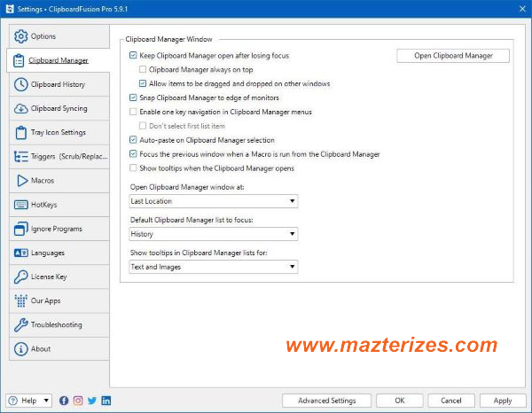This screenshot has width=532, height=413.
Task: Click the Languages icon
Action: pyautogui.click(x=20, y=253)
